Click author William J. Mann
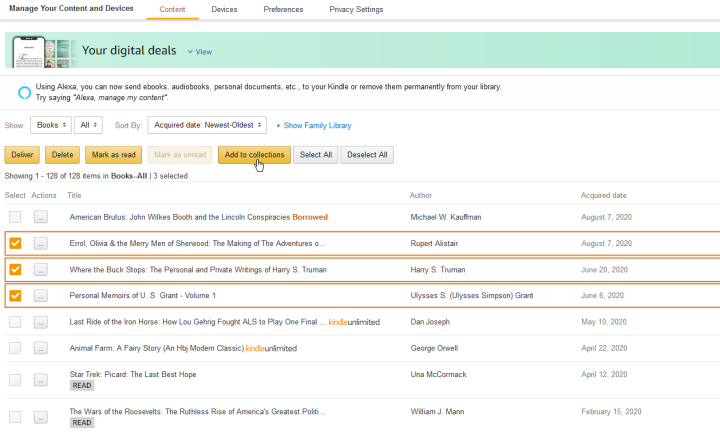 click(437, 411)
